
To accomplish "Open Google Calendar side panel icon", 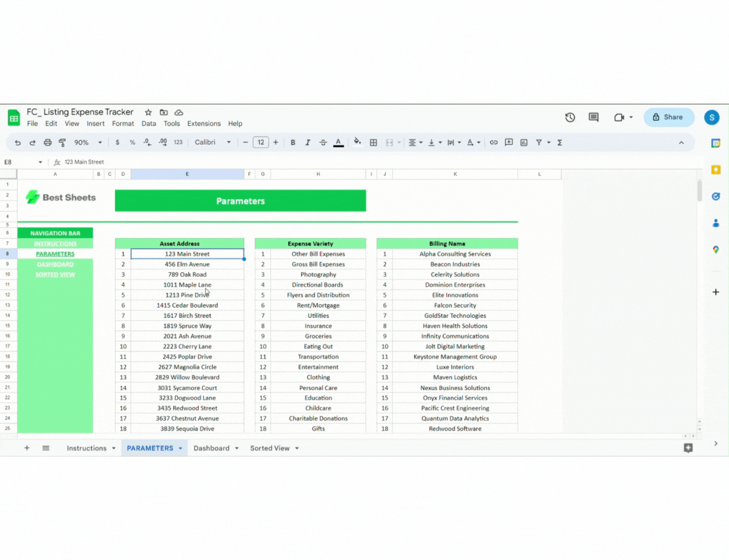I will point(716,143).
